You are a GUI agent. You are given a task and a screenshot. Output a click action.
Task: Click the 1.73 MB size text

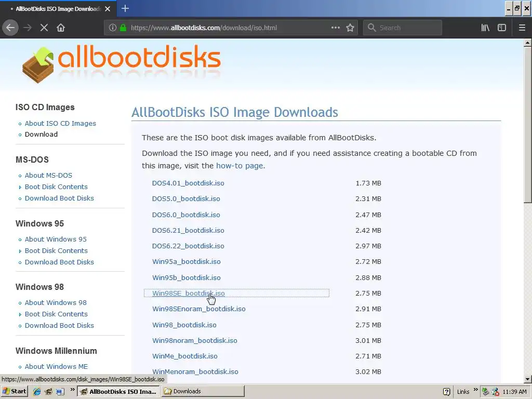point(368,183)
